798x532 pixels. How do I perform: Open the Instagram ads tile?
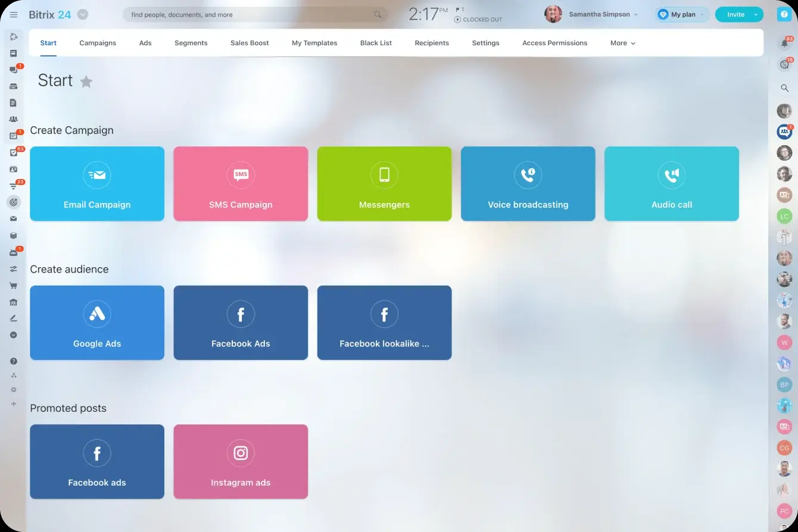241,461
